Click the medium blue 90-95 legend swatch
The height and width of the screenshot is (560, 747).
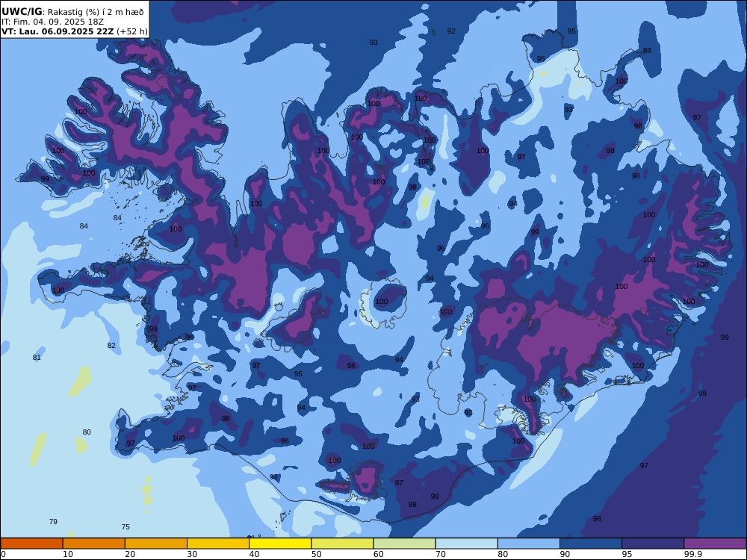pyautogui.click(x=591, y=544)
